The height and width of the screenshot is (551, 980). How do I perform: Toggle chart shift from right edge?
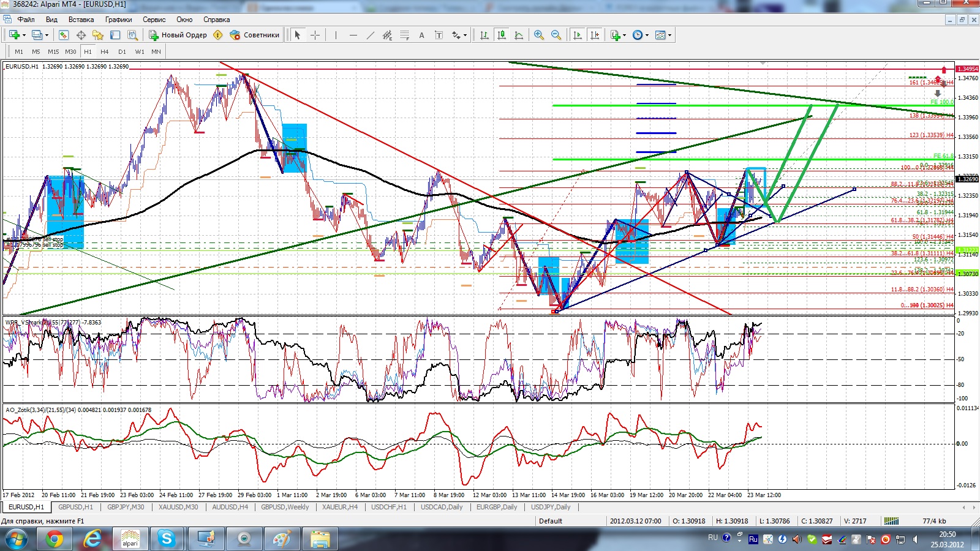(x=594, y=35)
